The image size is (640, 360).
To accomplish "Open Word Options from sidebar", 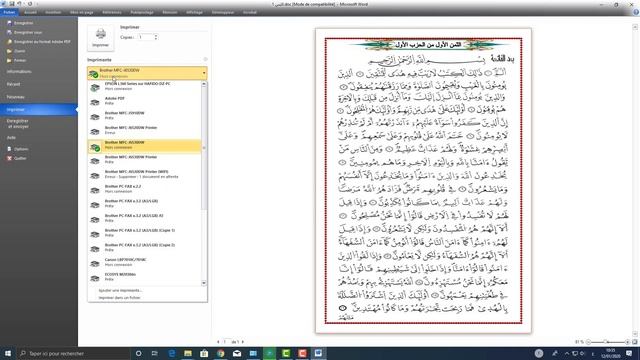I will coord(18,149).
